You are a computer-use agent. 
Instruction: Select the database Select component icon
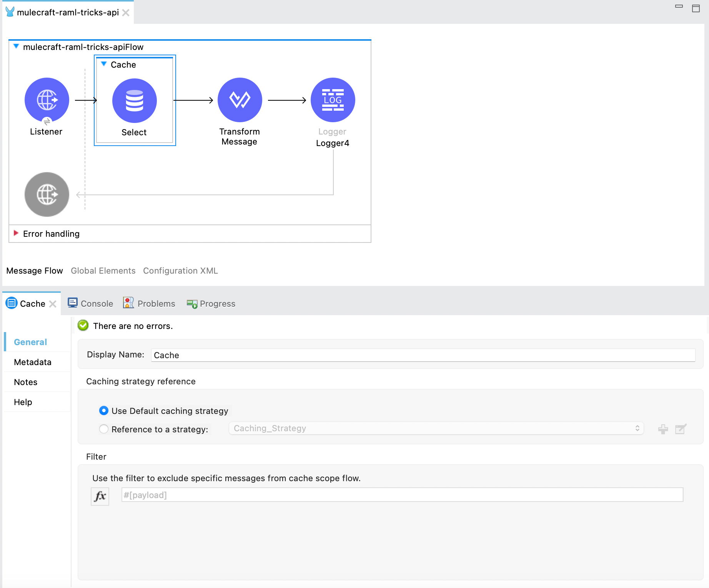[134, 101]
